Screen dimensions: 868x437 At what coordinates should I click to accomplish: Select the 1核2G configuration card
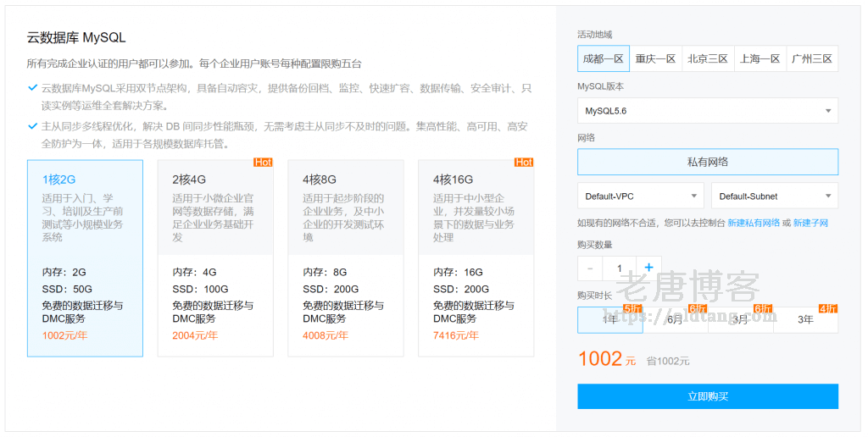click(86, 258)
